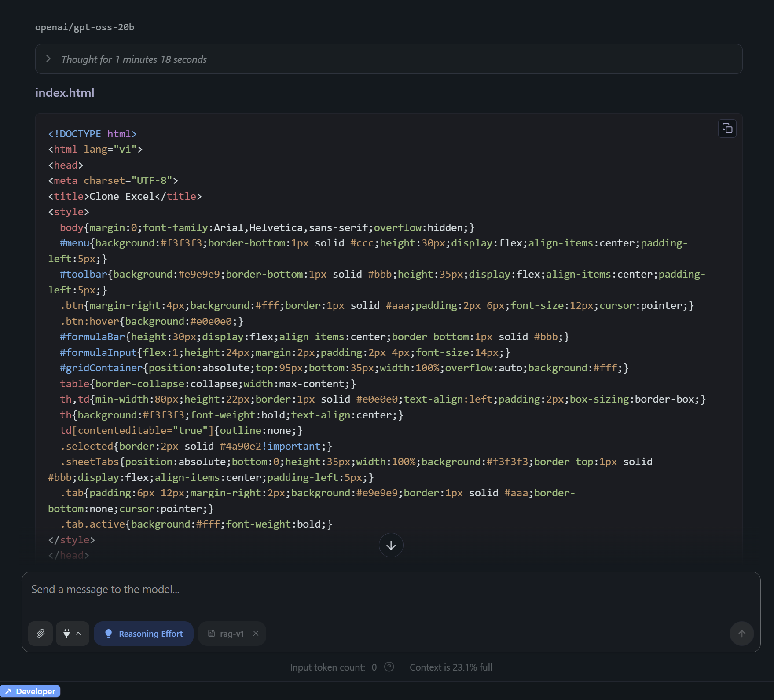The image size is (774, 700).
Task: Click the 'th{background:#f3f3f3' line
Action: (x=231, y=415)
